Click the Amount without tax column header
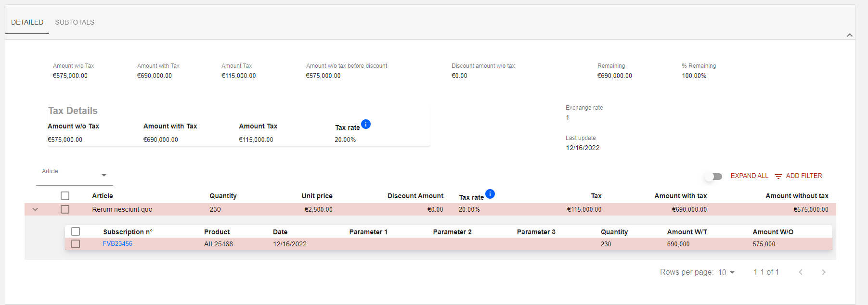This screenshot has width=868, height=305. 797,196
